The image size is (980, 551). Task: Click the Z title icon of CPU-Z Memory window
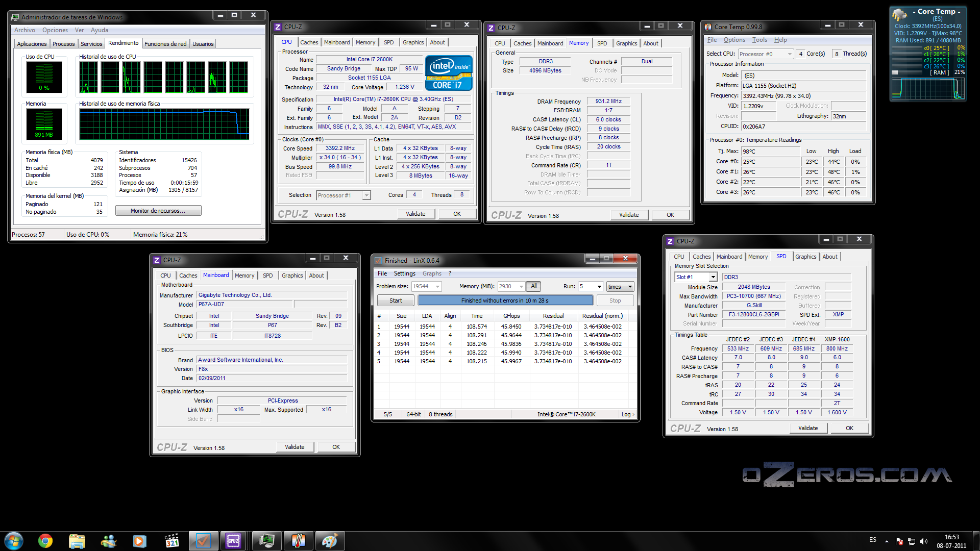[x=491, y=28]
